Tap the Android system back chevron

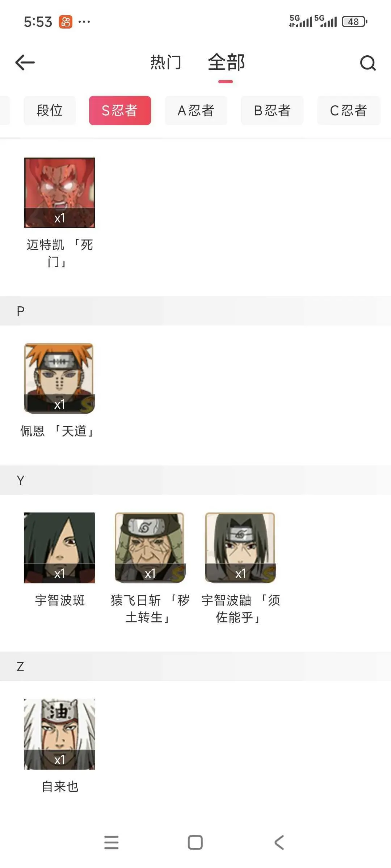coord(279,842)
